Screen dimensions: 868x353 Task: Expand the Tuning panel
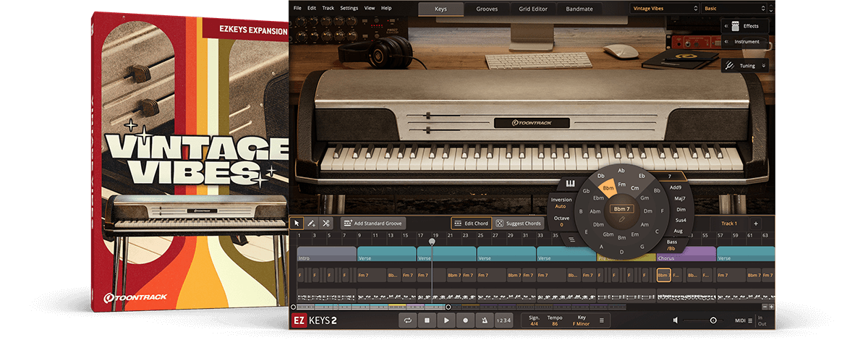pyautogui.click(x=746, y=66)
